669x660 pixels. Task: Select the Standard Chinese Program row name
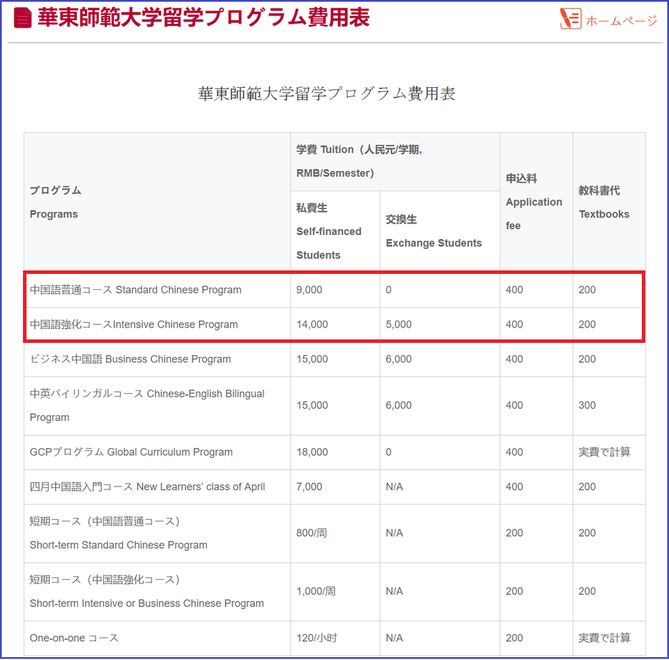[135, 290]
